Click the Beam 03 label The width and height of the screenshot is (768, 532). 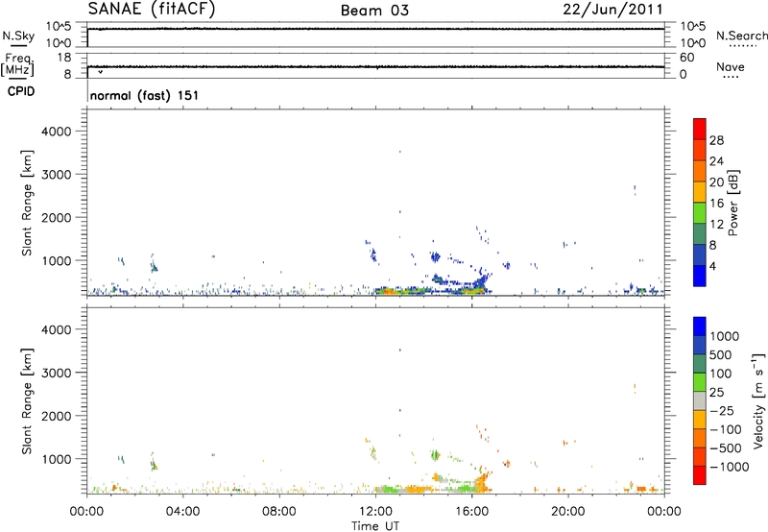374,11
